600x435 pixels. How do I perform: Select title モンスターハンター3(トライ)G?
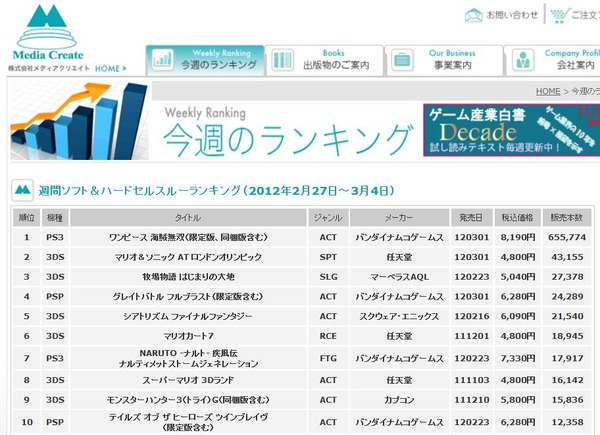click(188, 400)
